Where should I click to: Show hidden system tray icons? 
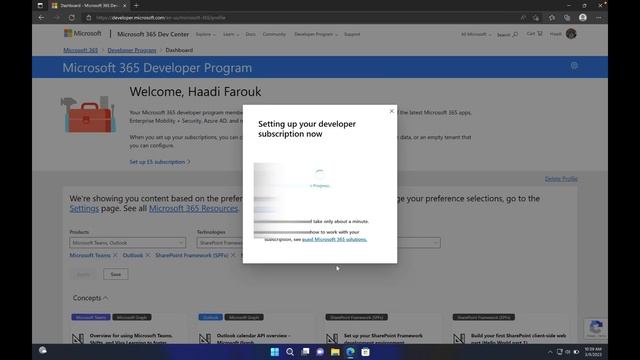click(x=550, y=352)
